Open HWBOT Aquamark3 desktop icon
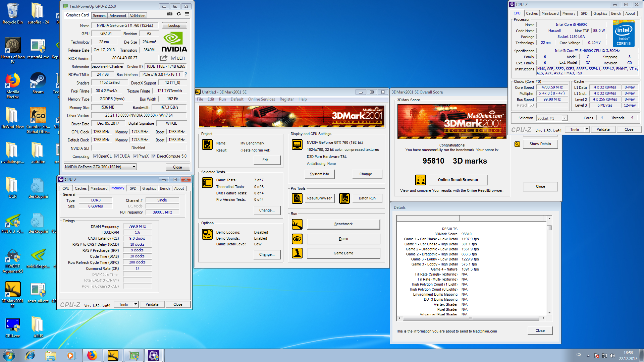Image resolution: width=644 pixels, height=362 pixels. 13,261
